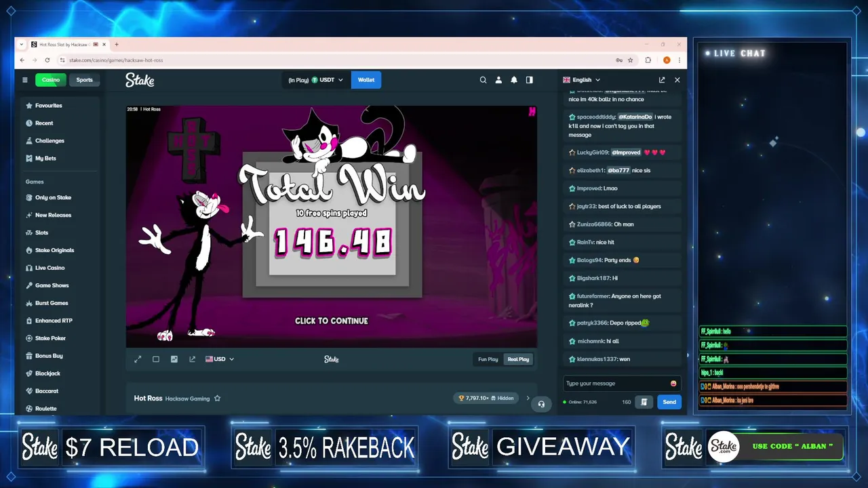Screen dimensions: 868x488
Task: Pop out the game window
Action: point(192,359)
